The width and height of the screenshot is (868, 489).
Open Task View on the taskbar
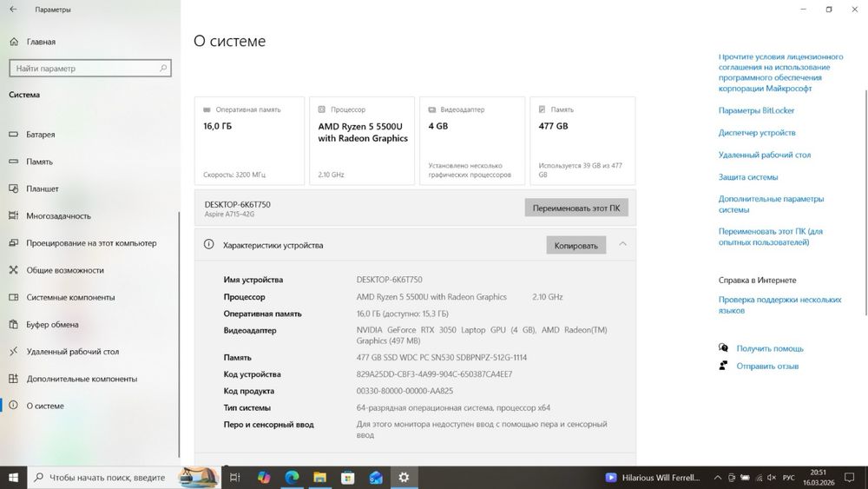click(x=234, y=478)
